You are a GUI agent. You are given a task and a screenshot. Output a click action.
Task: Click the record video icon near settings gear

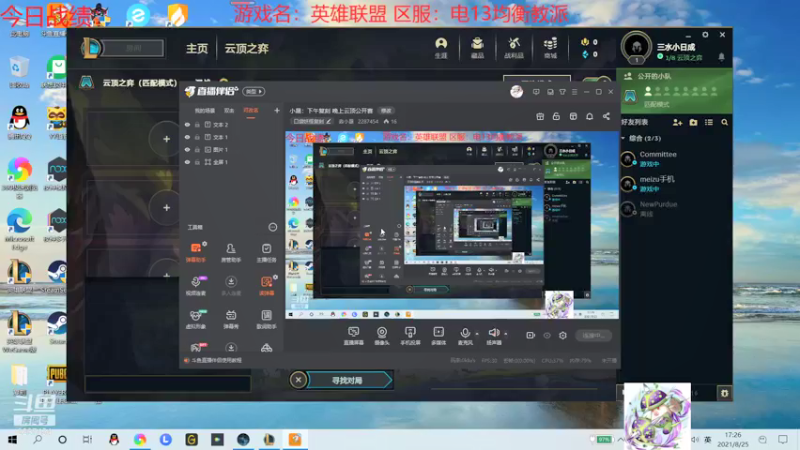pos(531,336)
